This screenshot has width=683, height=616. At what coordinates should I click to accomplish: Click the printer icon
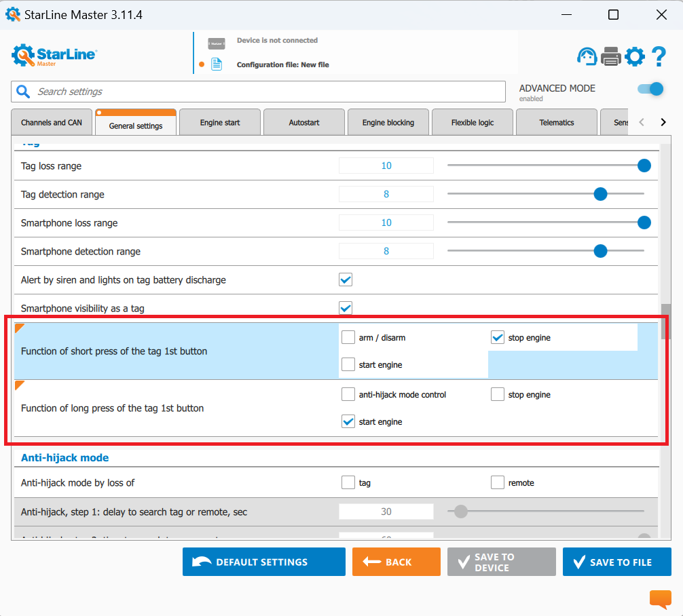[x=610, y=56]
